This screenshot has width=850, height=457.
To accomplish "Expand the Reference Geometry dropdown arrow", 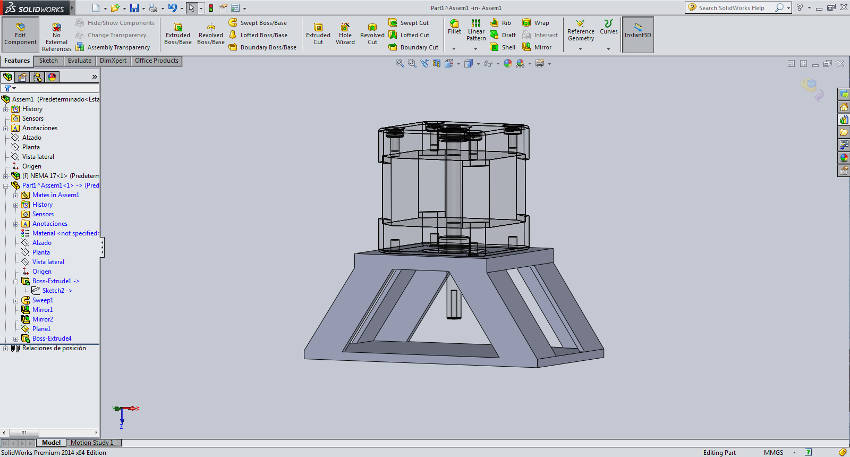I will 581,49.
